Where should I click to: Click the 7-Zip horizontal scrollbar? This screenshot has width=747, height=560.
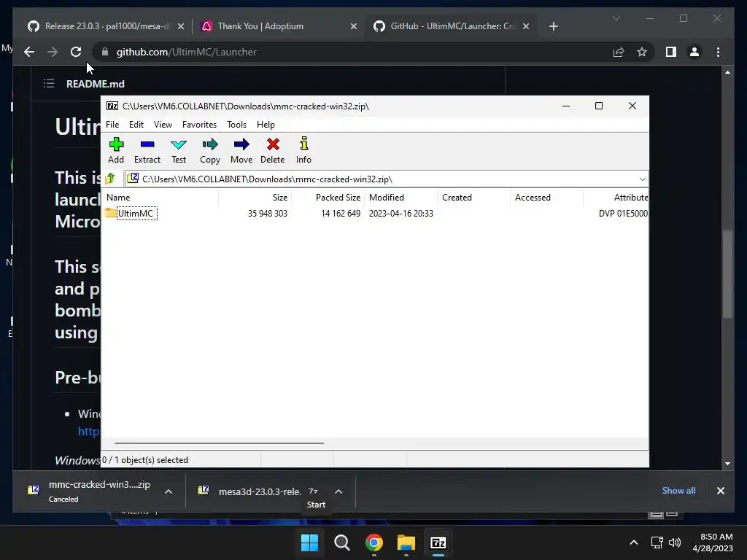[x=219, y=443]
